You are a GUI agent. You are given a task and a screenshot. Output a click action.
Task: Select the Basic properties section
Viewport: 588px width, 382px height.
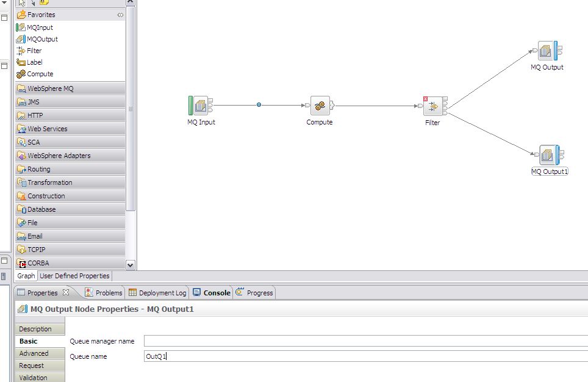click(x=40, y=341)
